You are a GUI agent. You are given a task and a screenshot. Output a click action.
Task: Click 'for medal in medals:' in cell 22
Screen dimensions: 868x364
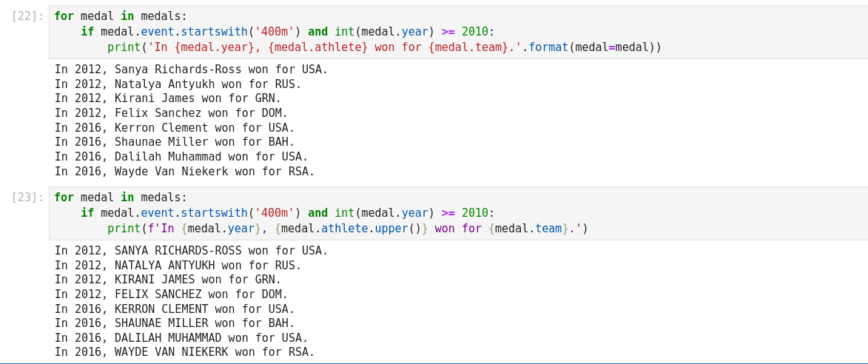point(121,16)
